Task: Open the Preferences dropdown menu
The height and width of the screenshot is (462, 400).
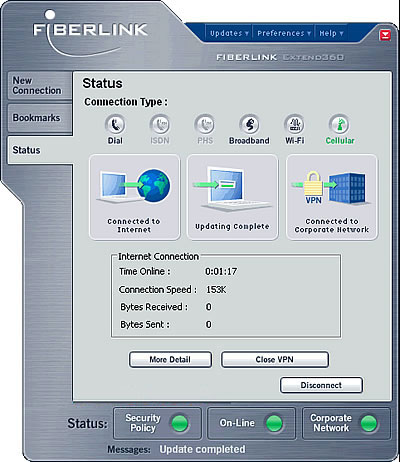Action: coord(284,33)
